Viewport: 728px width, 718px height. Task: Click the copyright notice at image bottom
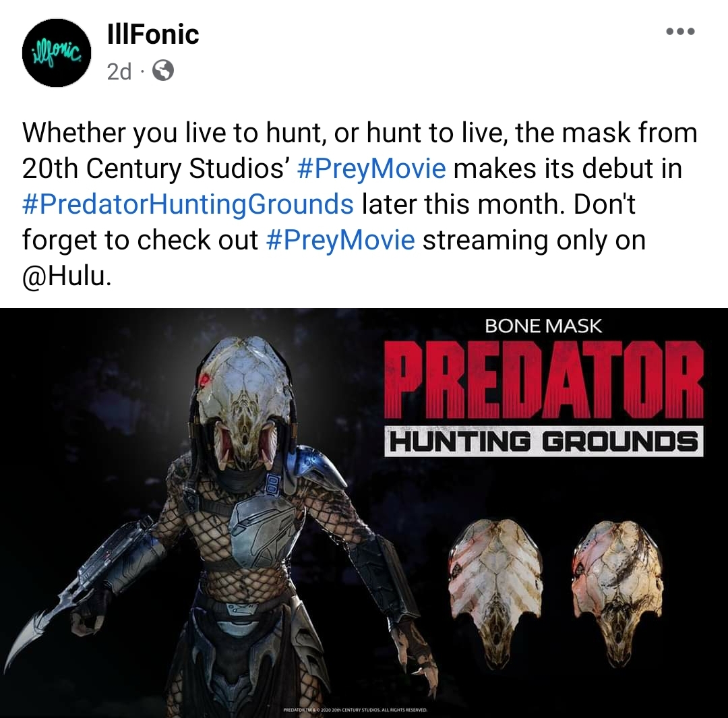tap(355, 710)
